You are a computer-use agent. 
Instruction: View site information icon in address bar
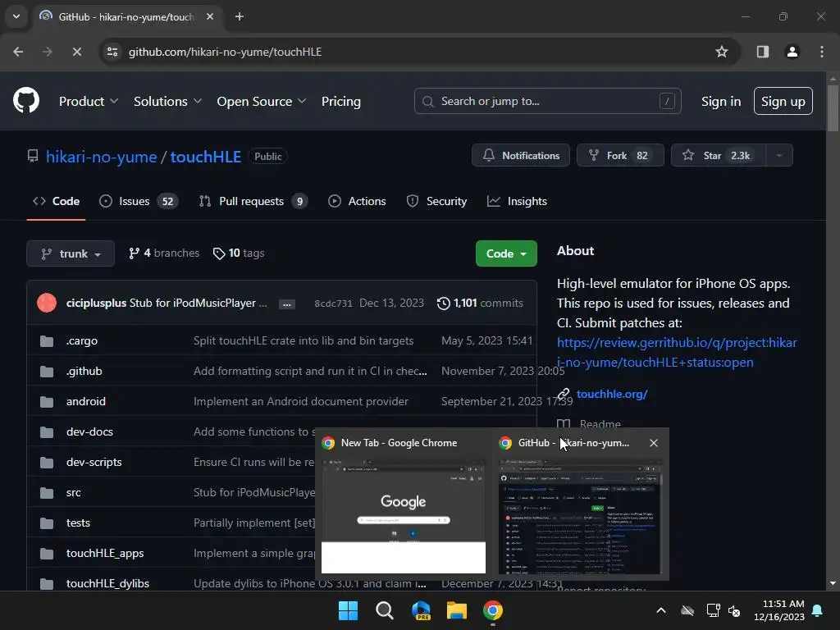[x=112, y=52]
